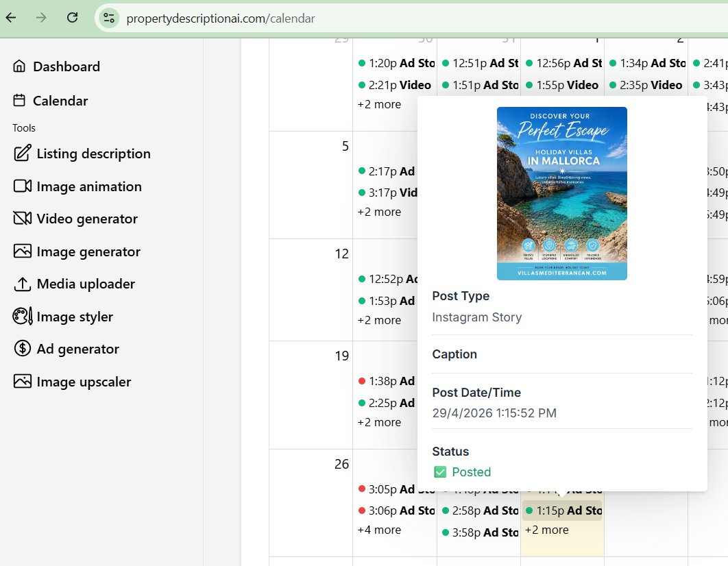Expand +2 more in the week of 19
The width and height of the screenshot is (728, 566).
click(x=379, y=422)
